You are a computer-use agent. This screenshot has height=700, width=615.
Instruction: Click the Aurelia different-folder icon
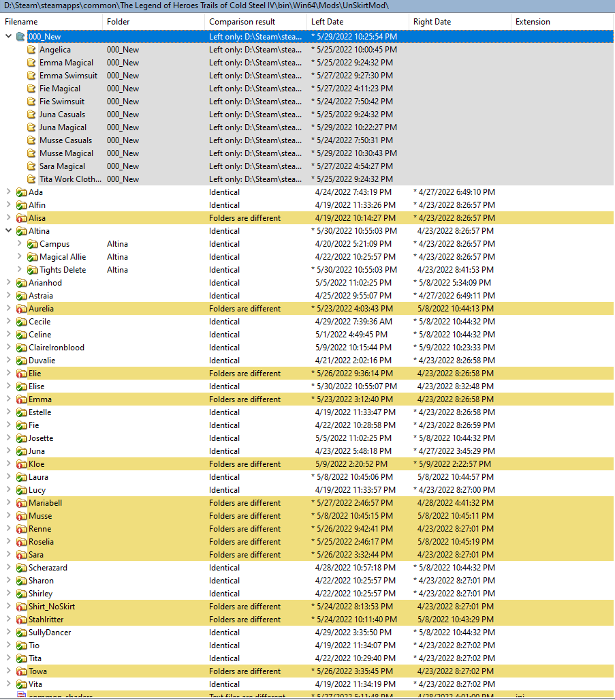(x=21, y=309)
